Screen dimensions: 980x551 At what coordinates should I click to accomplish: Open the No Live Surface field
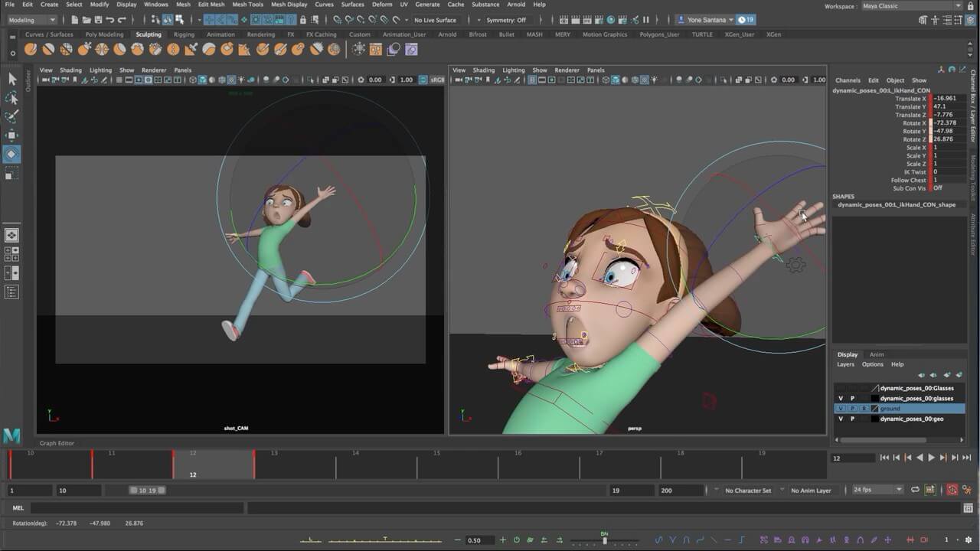point(435,20)
